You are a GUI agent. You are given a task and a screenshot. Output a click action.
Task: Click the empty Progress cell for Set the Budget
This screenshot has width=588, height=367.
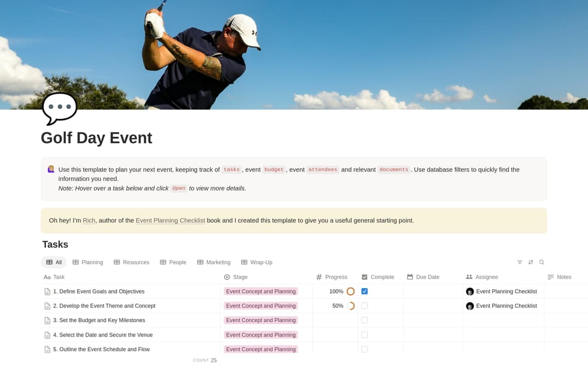[x=335, y=321]
